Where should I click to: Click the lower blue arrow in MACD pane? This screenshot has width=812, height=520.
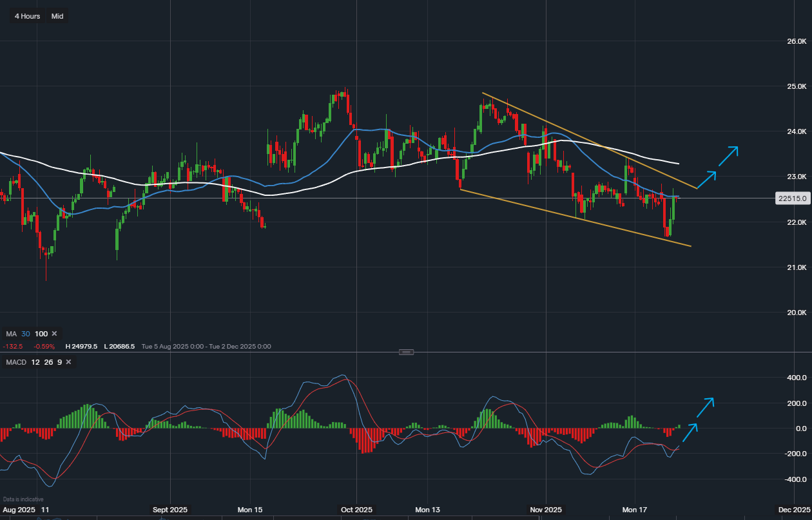pyautogui.click(x=689, y=432)
